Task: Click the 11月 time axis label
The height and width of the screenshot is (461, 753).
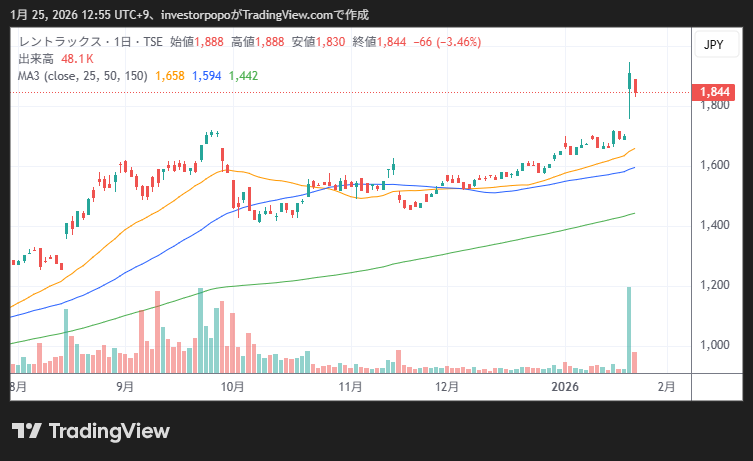Action: tap(349, 386)
